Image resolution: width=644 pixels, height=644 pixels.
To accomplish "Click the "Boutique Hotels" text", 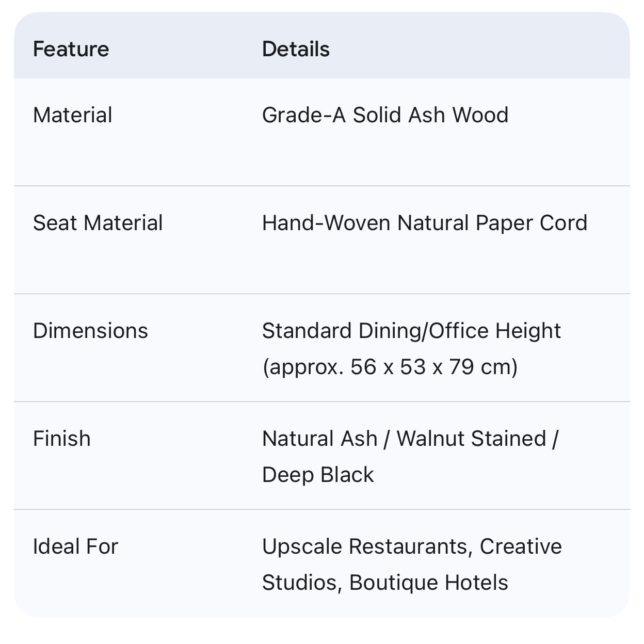I will [429, 583].
